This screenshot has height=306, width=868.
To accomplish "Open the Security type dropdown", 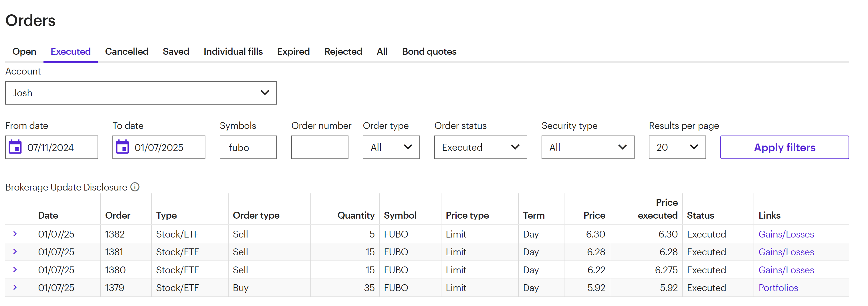I will click(587, 148).
